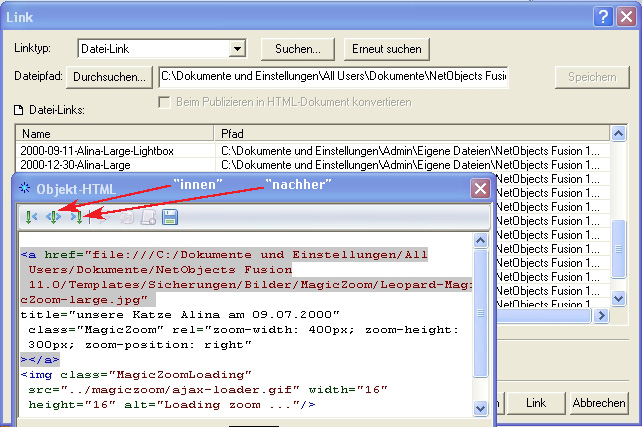Image resolution: width=642 pixels, height=427 pixels.
Task: Select the 'nachher' after-tag icon
Action: (77, 216)
